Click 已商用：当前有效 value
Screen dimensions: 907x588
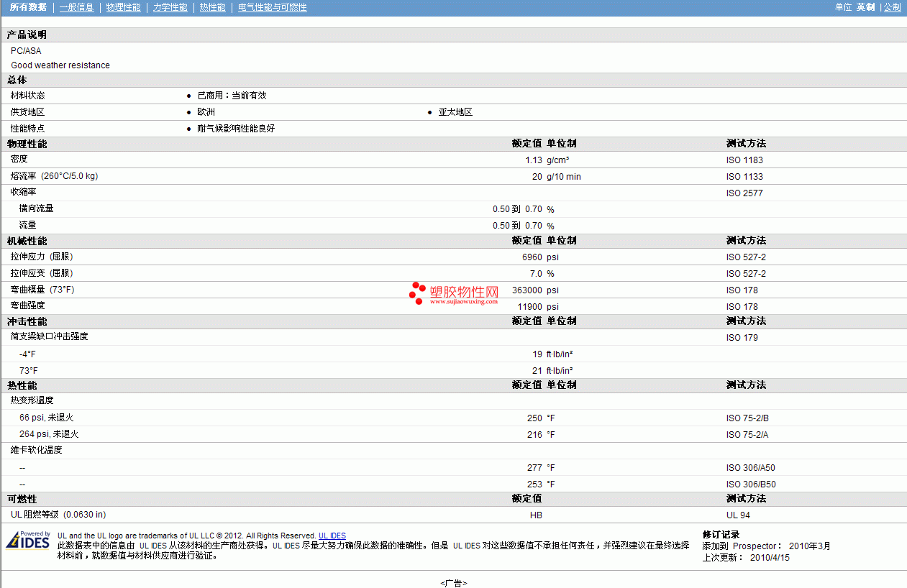tap(232, 96)
